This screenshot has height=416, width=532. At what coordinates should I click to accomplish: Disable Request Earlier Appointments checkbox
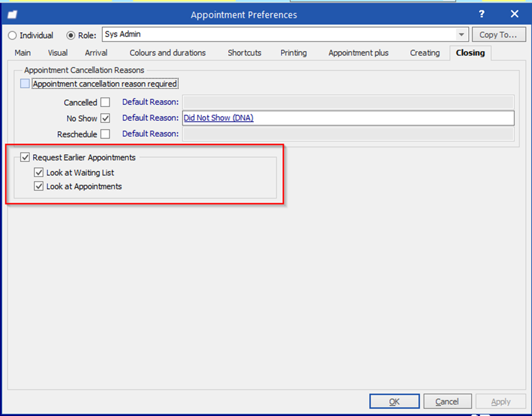click(25, 157)
